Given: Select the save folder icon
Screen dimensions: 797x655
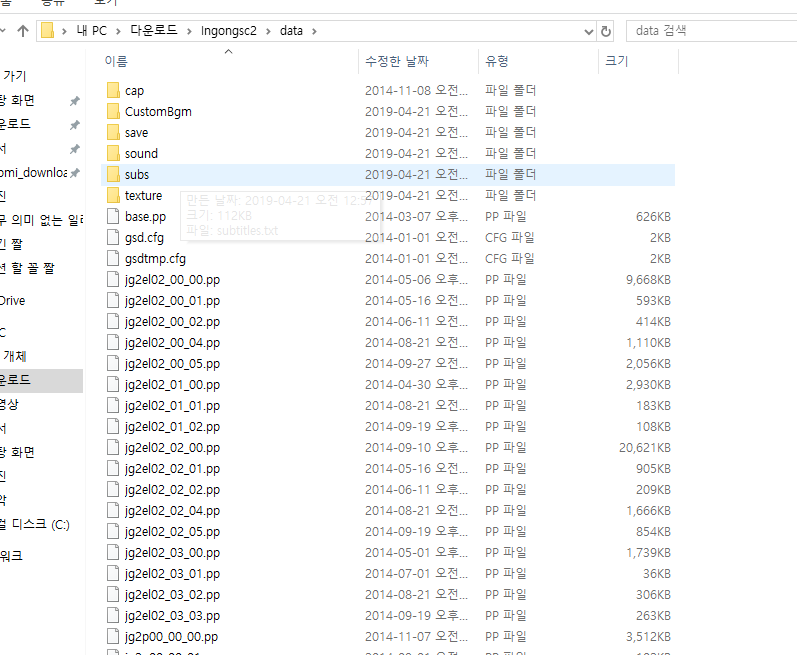Looking at the screenshot, I should click(x=113, y=133).
